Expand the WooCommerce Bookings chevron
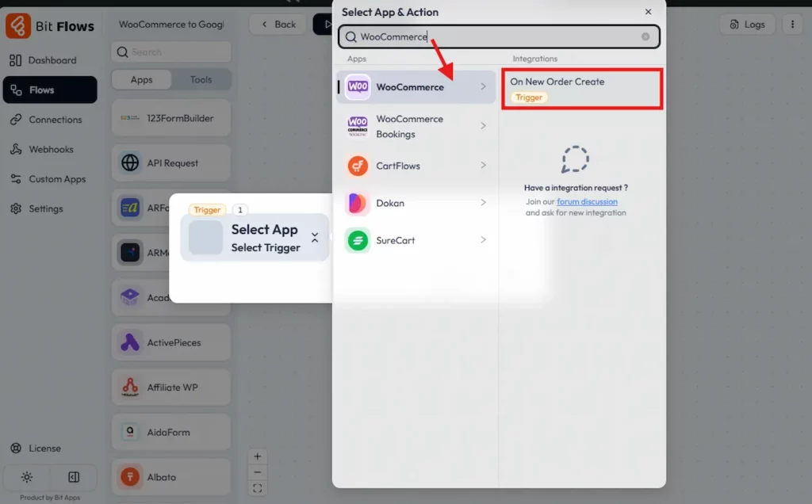The height and width of the screenshot is (504, 812). coord(483,126)
